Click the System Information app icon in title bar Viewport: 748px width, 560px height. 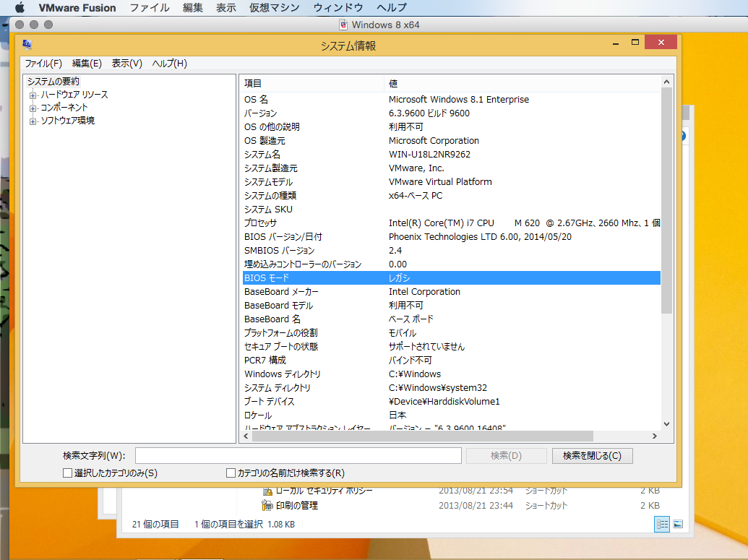point(27,44)
